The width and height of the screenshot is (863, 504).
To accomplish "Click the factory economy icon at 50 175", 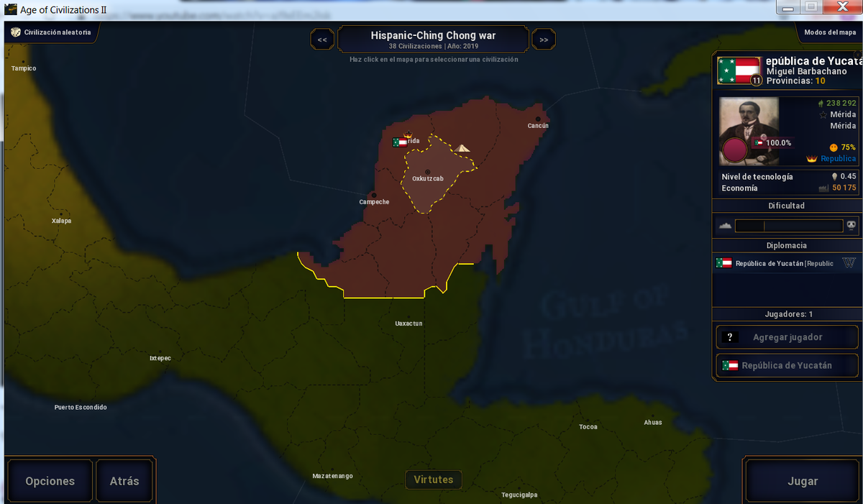I will point(823,188).
